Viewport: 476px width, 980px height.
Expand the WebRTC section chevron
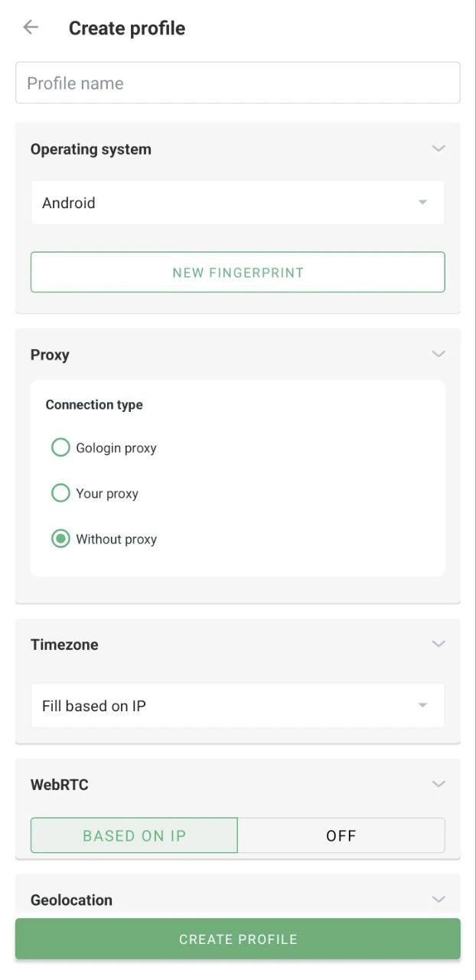coord(439,784)
